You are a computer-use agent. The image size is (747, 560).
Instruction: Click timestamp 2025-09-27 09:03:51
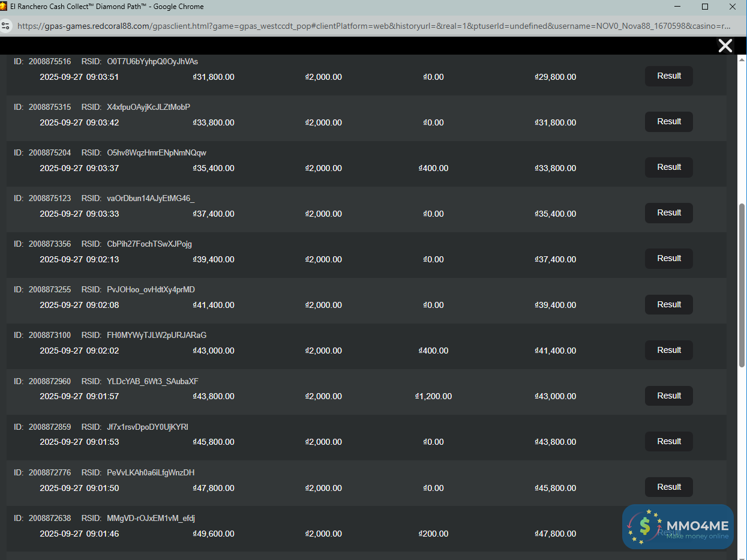[79, 77]
